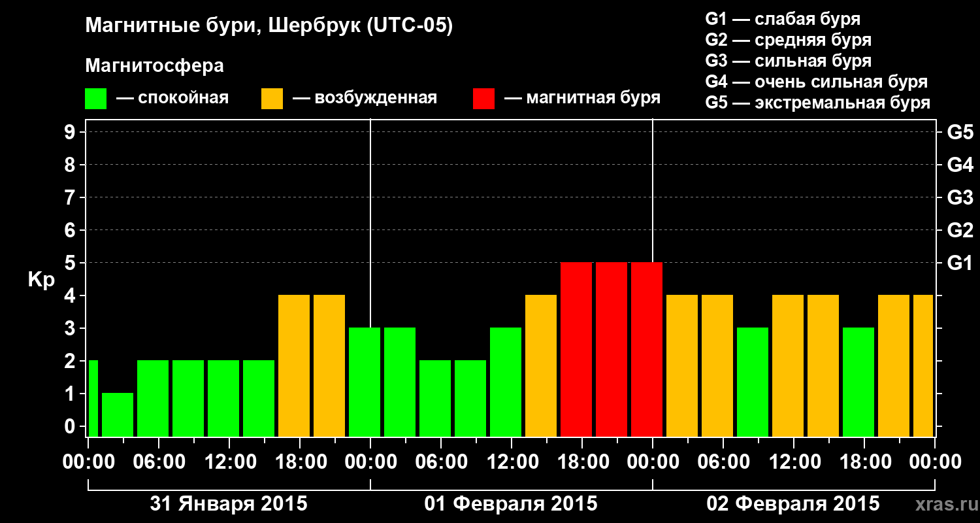Click the shortest green bar with Kp 1
The height and width of the screenshot is (523, 980).
[118, 414]
